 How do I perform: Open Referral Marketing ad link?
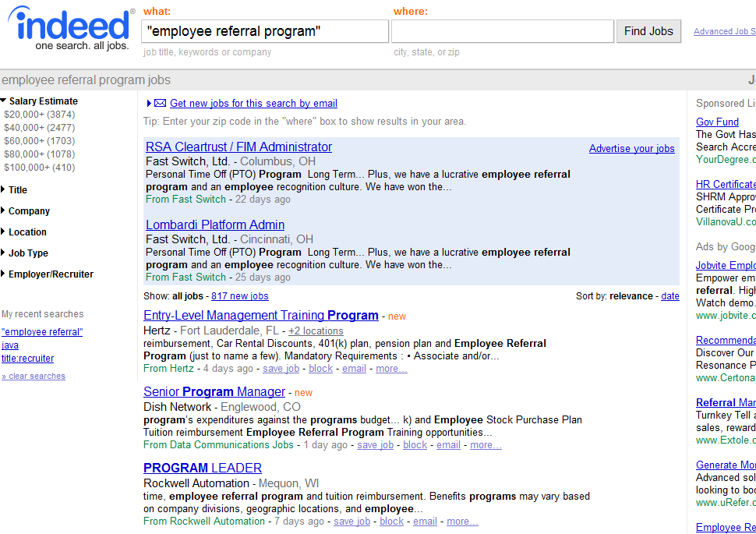coord(726,403)
